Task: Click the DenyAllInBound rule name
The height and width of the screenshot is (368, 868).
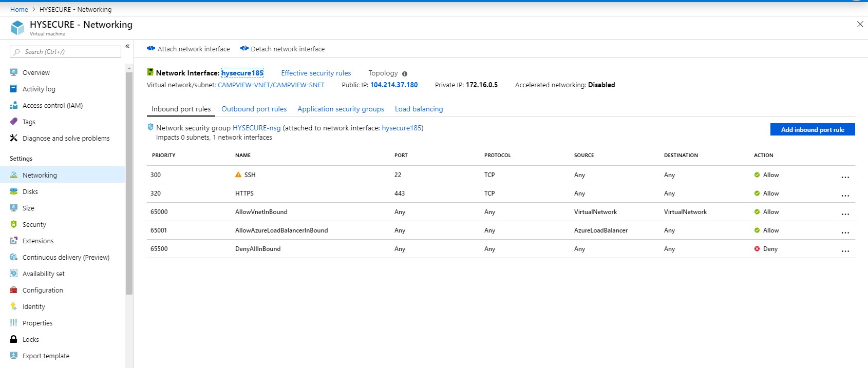Action: pyautogui.click(x=258, y=249)
